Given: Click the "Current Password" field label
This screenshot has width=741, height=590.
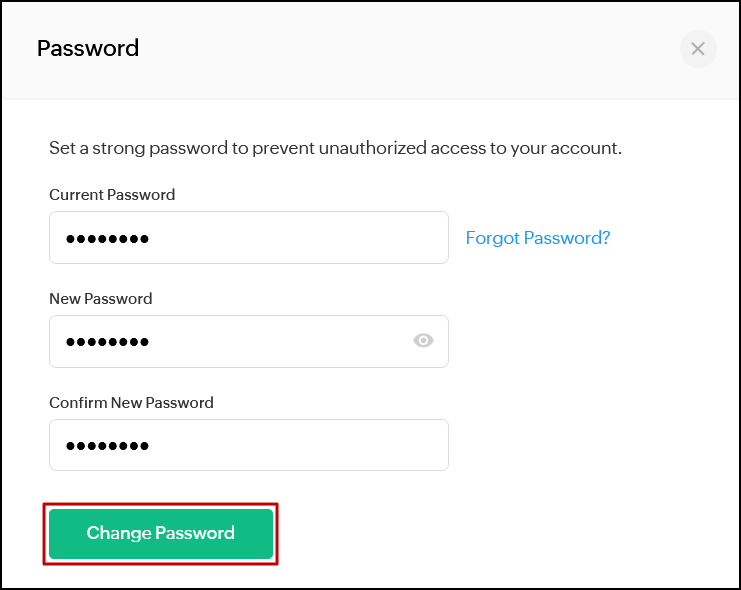Looking at the screenshot, I should (112, 195).
